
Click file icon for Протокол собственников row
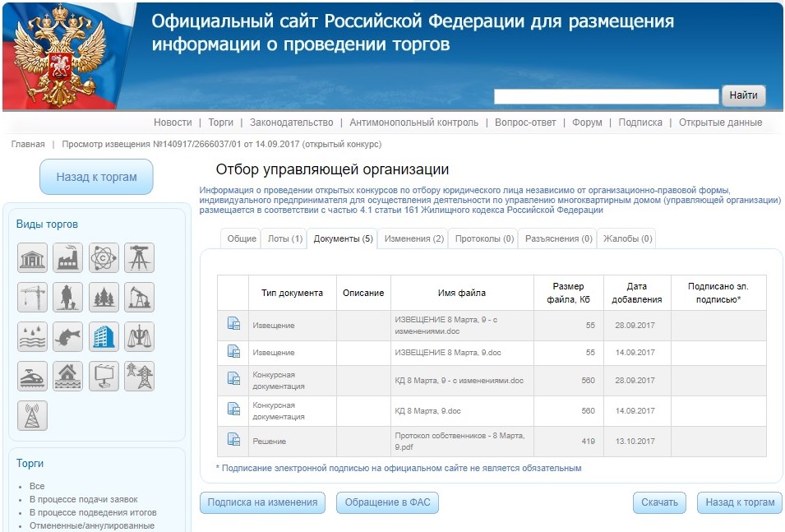click(233, 439)
